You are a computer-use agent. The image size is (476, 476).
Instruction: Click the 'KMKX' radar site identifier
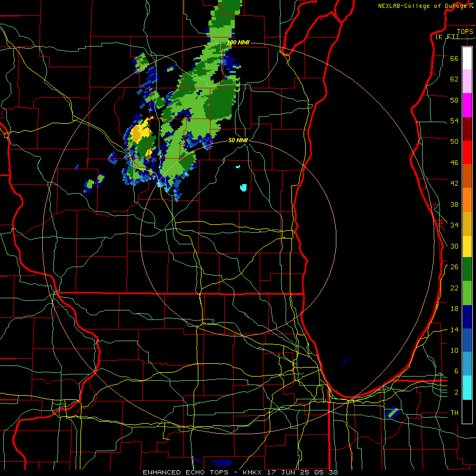pyautogui.click(x=253, y=472)
